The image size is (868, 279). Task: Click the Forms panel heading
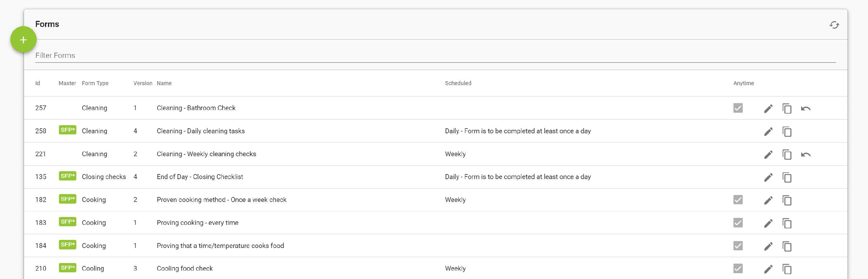pyautogui.click(x=47, y=24)
